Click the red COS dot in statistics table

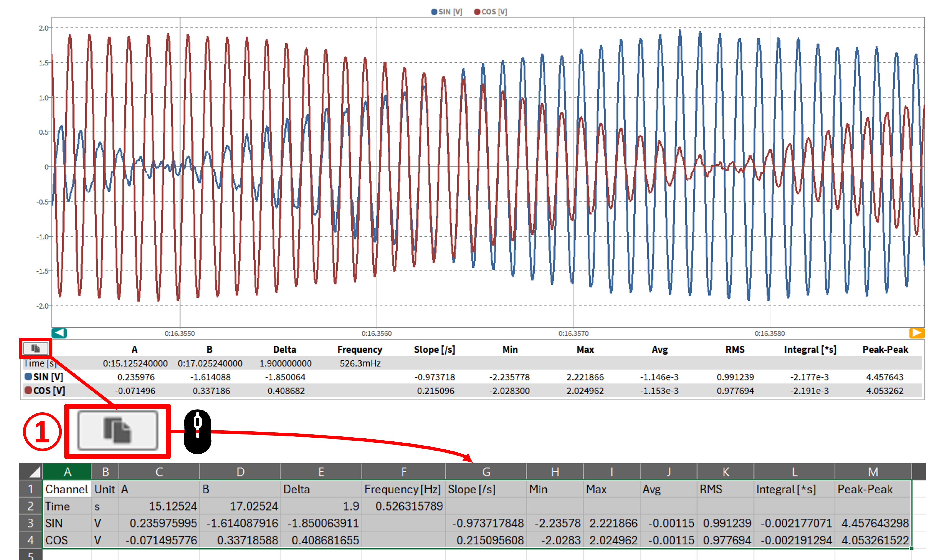(28, 390)
